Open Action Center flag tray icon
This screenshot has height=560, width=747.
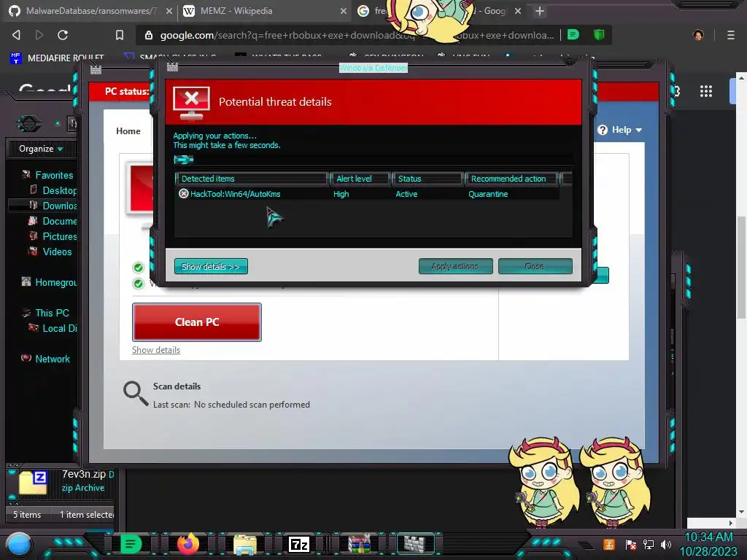tap(631, 544)
